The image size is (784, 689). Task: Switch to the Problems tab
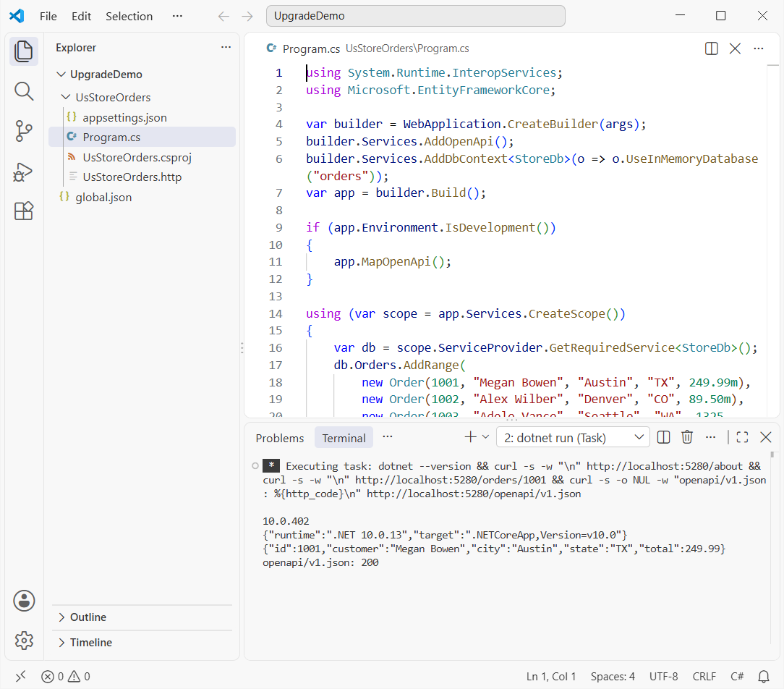click(279, 438)
